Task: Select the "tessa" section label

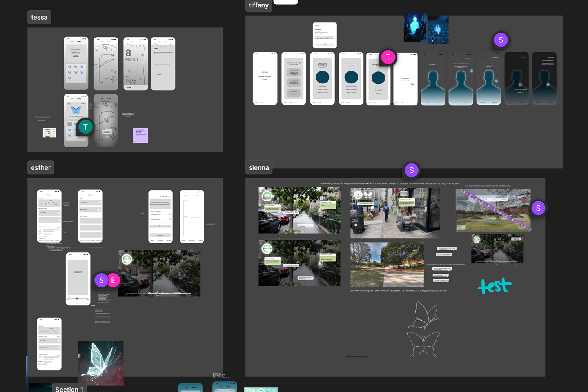Action: click(39, 17)
